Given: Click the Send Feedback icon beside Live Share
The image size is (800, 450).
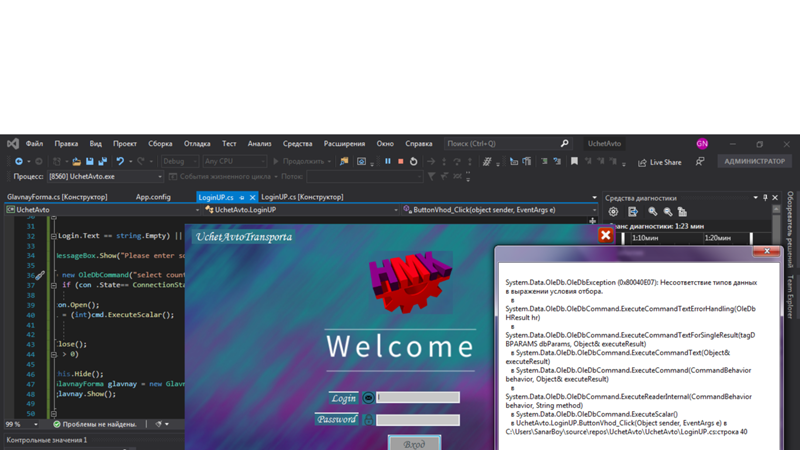Looking at the screenshot, I should [x=700, y=161].
